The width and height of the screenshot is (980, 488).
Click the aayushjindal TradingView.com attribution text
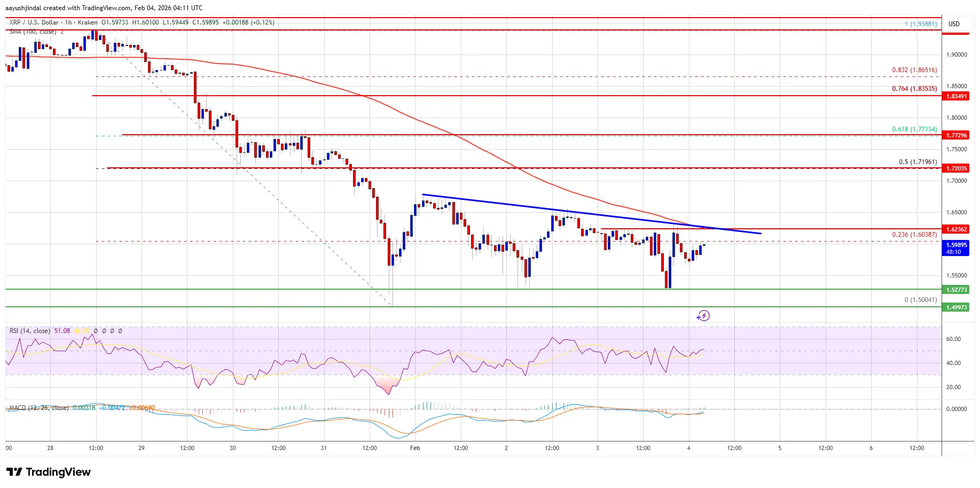tap(104, 7)
